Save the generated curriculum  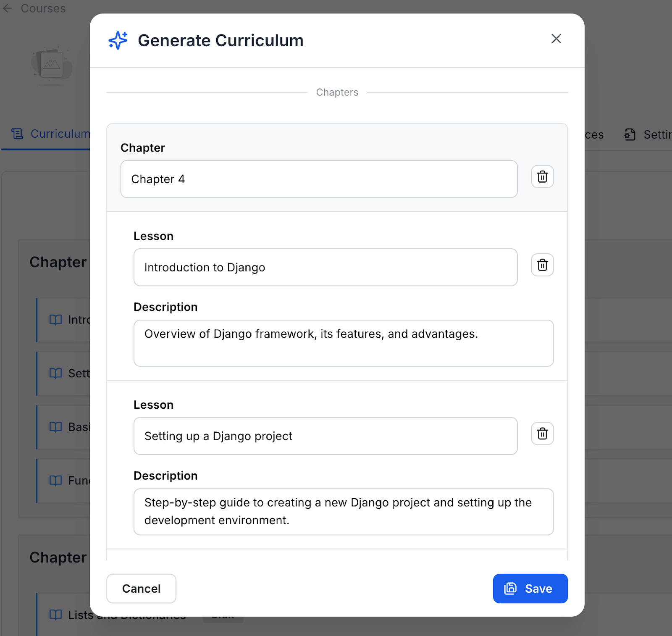pyautogui.click(x=530, y=589)
